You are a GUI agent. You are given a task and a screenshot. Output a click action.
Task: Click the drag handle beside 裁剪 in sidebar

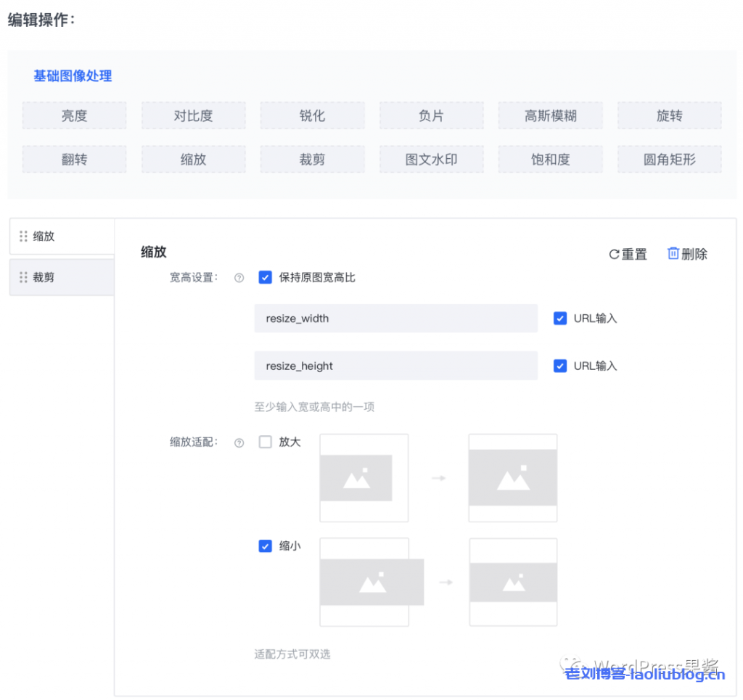click(x=22, y=277)
